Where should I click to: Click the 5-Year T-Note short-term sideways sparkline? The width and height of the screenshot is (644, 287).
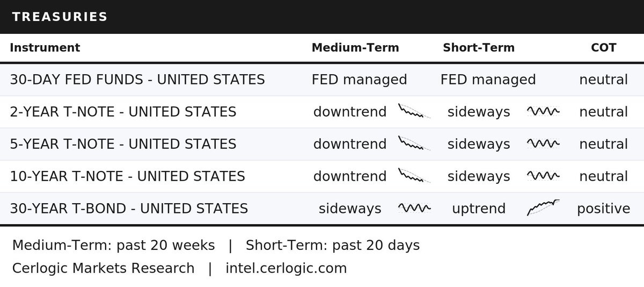(x=543, y=143)
